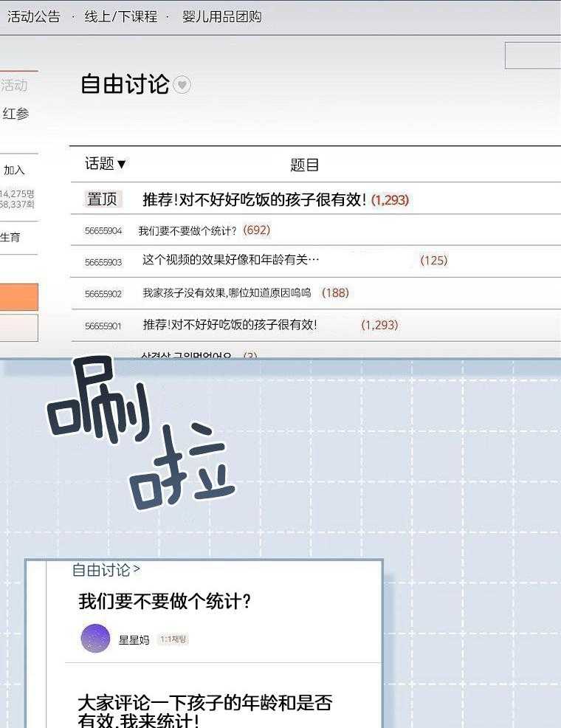
Task: Click the heart icon beside 自由讨论
Action: tap(182, 85)
